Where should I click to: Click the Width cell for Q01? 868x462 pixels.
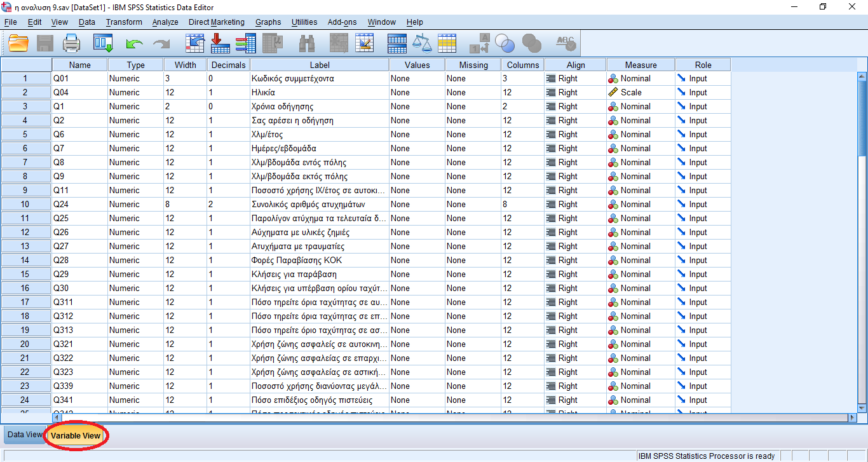[x=186, y=79]
